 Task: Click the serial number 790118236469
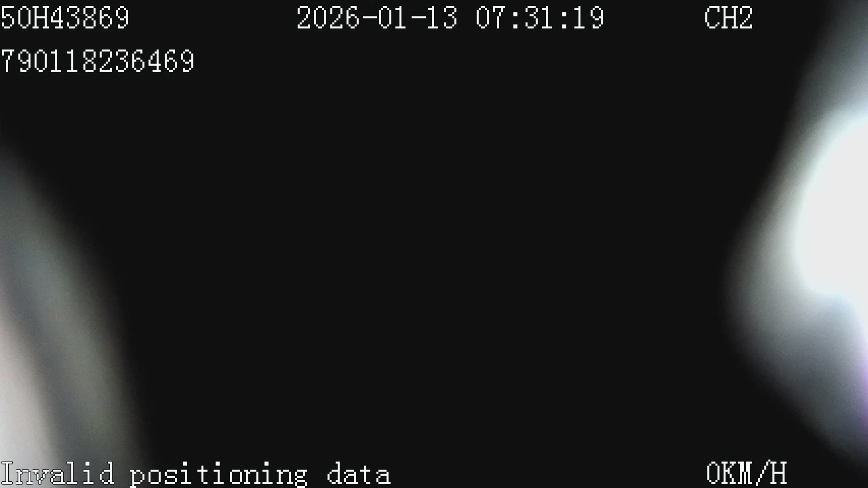point(98,61)
